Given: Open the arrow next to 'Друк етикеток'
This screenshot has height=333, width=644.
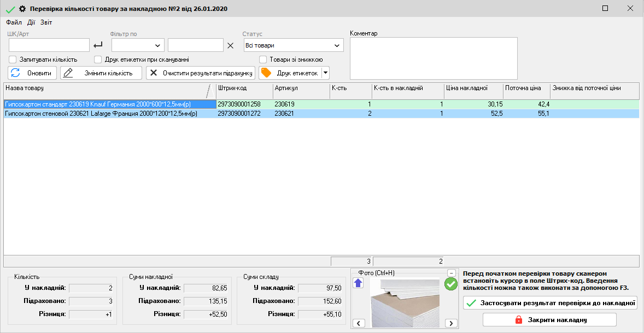Looking at the screenshot, I should (326, 73).
